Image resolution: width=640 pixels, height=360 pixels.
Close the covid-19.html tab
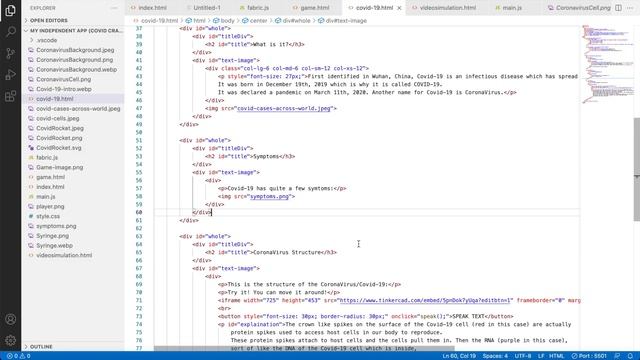coord(399,8)
